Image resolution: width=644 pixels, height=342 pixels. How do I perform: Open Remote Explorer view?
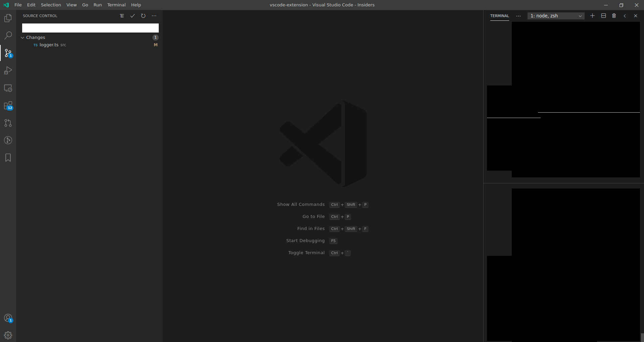[x=8, y=88]
